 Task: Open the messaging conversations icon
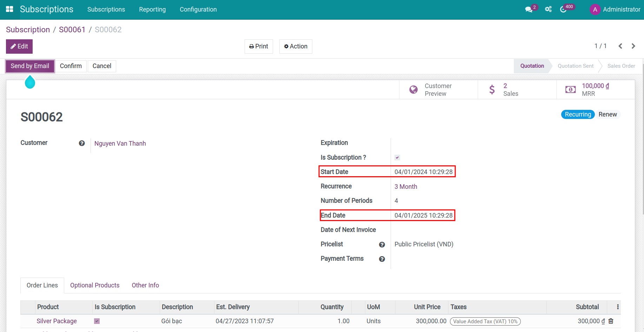529,9
